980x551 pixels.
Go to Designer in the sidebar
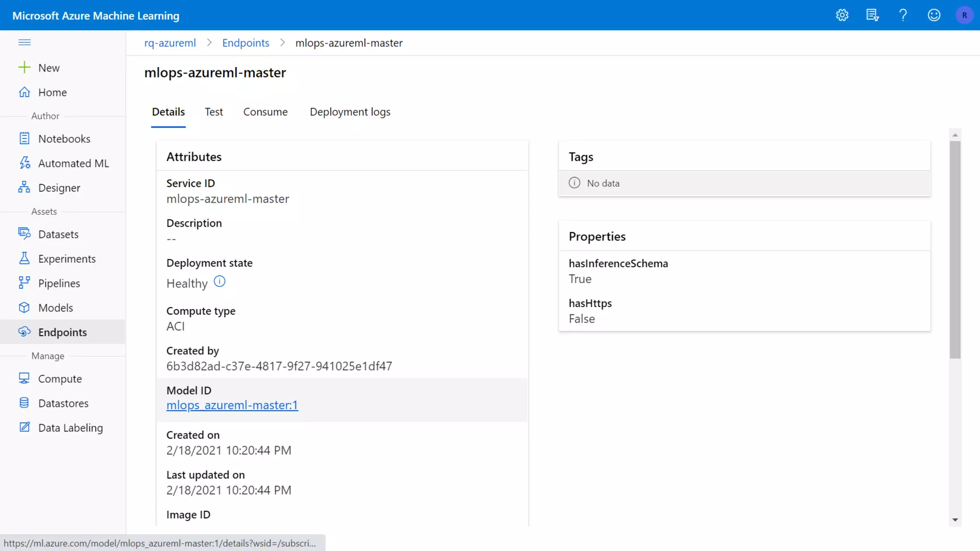(59, 187)
